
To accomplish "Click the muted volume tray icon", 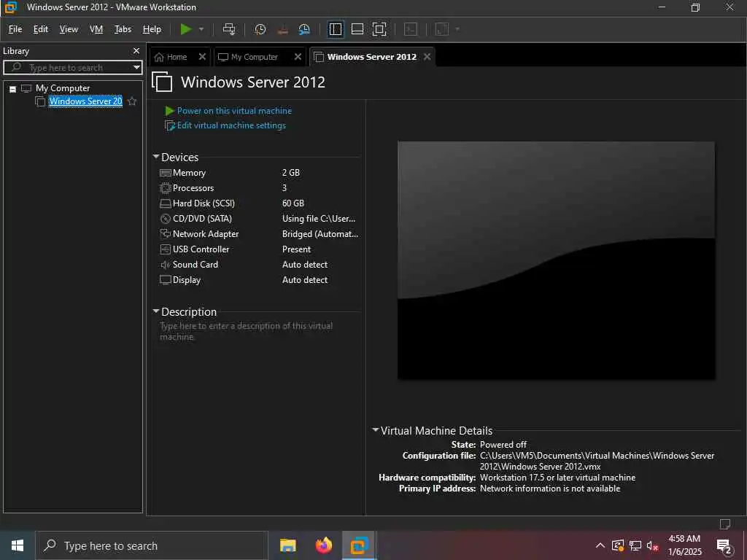I will tap(653, 545).
